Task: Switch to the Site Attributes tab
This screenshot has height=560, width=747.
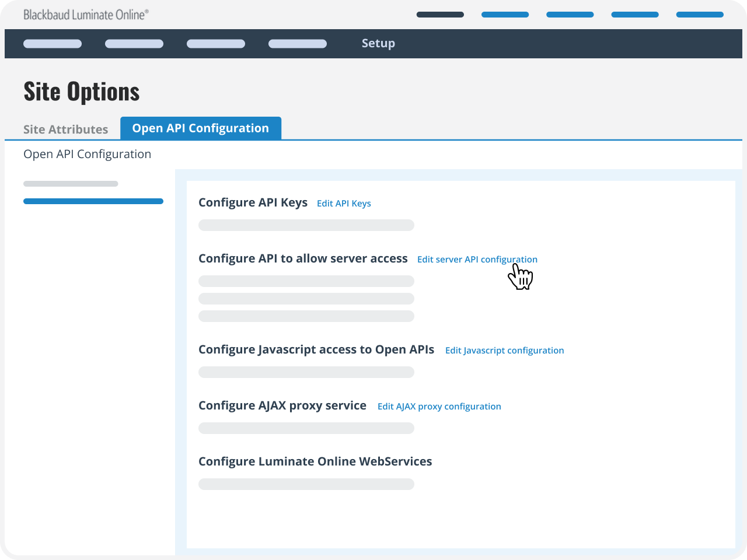Action: pyautogui.click(x=65, y=129)
